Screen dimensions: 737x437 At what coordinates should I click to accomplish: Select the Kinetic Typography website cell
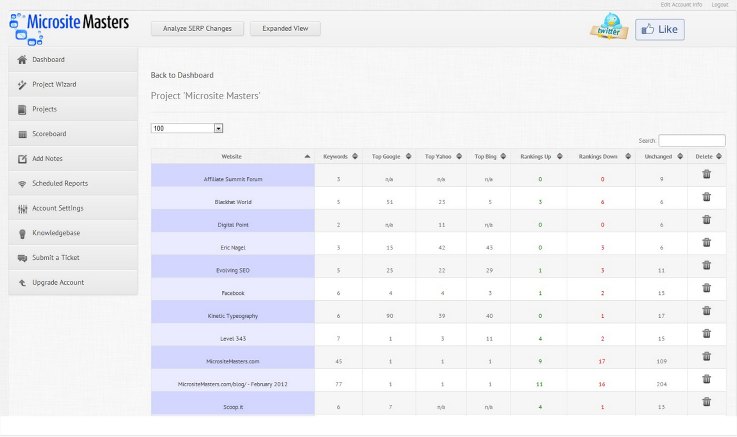233,312
